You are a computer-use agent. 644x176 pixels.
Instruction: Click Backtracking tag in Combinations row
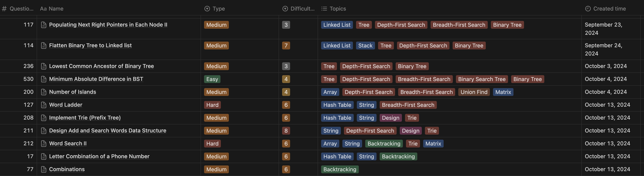pos(340,170)
